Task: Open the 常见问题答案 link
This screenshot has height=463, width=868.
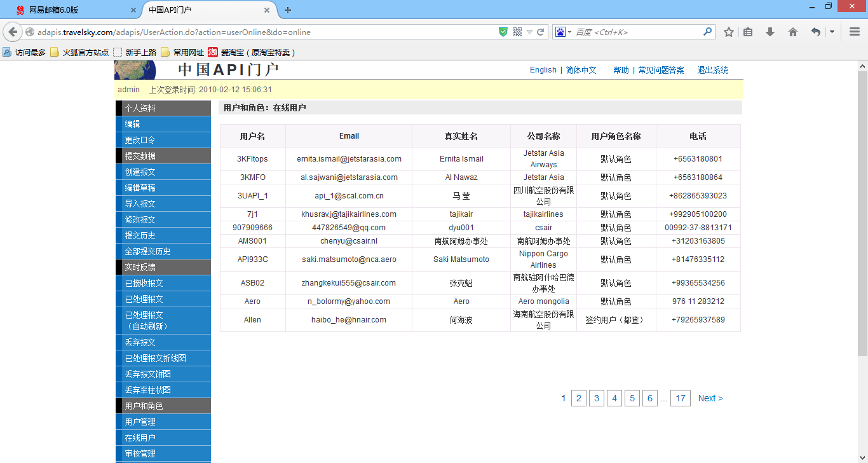Action: [x=661, y=70]
